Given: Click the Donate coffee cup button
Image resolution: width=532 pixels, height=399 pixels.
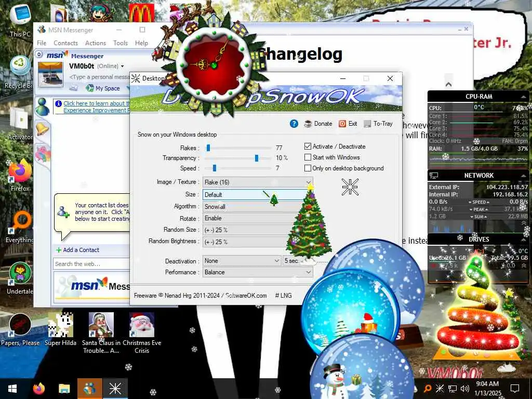Looking at the screenshot, I should (318, 124).
